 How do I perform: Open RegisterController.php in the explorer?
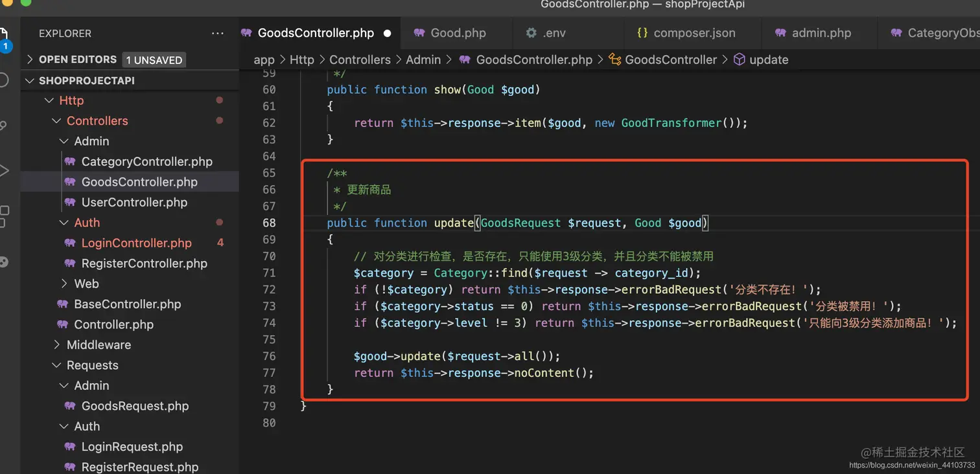145,263
